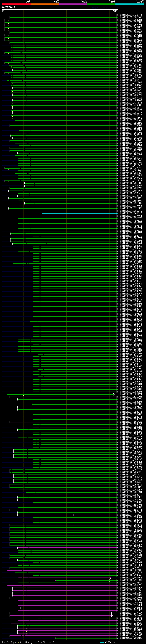
Task: Choose the UniRef100_Q6A171 entry
Action: pyautogui.click(x=131, y=485)
